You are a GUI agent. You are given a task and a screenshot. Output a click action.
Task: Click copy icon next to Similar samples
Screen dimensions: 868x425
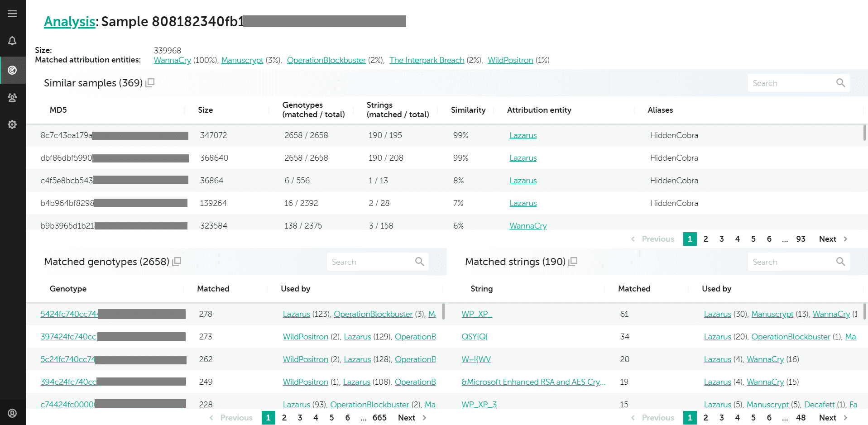[150, 82]
